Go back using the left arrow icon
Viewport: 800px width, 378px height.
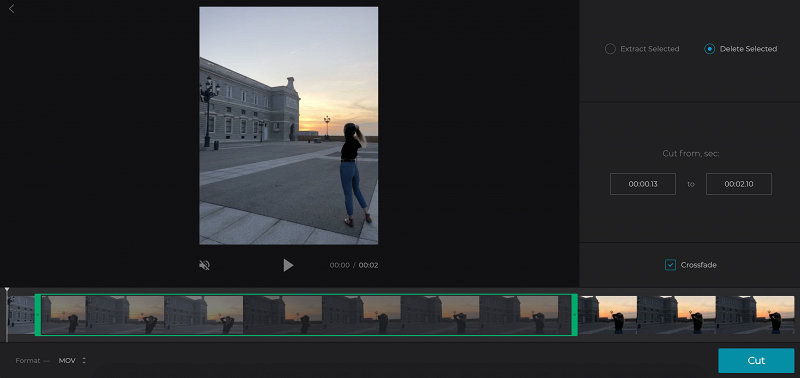(x=11, y=9)
